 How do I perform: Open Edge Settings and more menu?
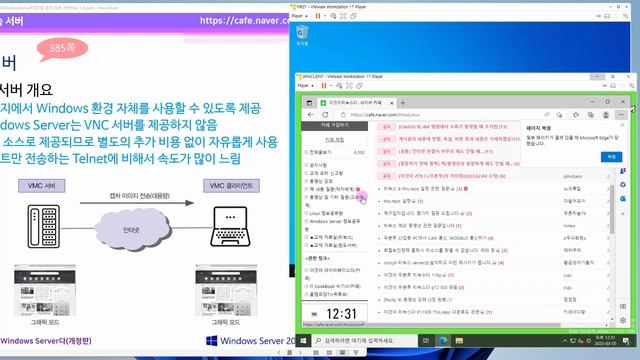[621, 115]
